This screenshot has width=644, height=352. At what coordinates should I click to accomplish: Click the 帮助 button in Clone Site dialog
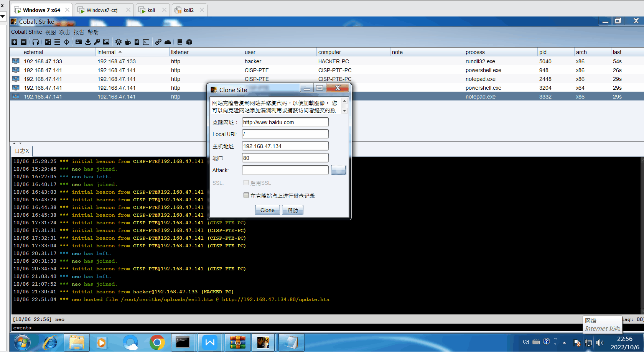tap(293, 210)
